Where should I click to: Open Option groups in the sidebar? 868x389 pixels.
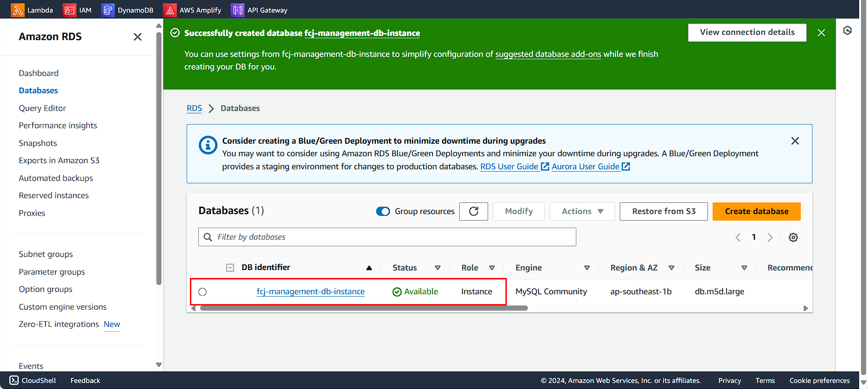(x=46, y=289)
